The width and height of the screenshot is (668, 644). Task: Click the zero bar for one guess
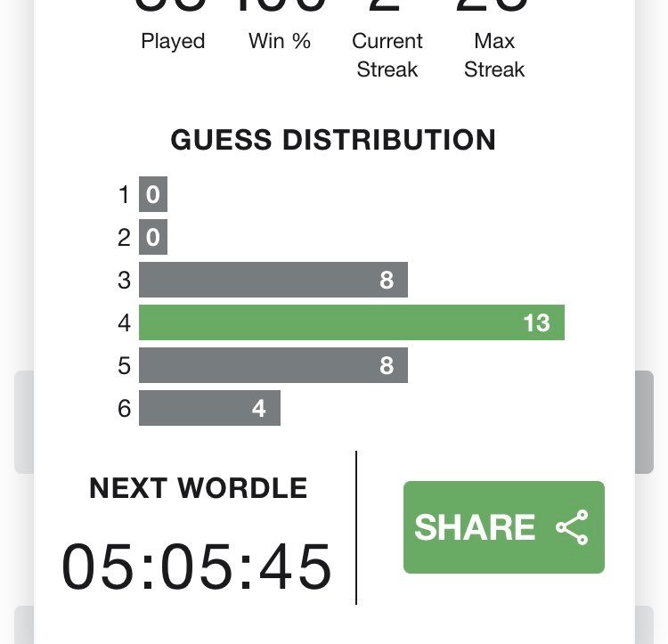[x=153, y=194]
